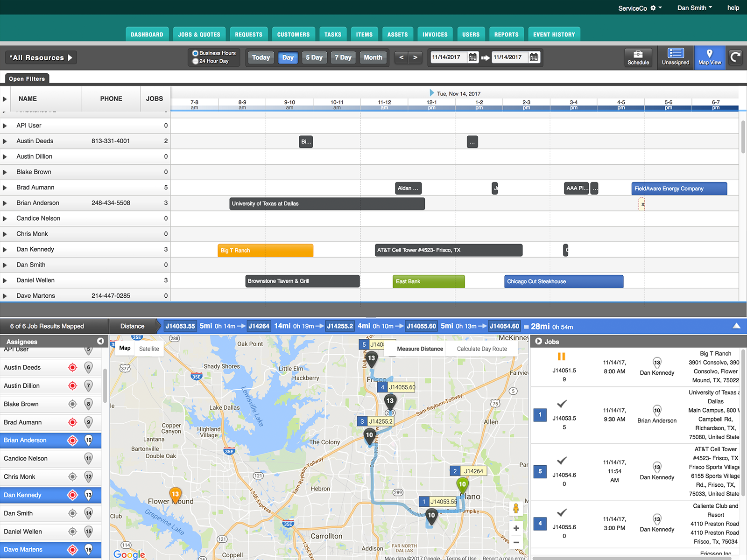Screen dimensions: 747x560
Task: Expand the Austin Deeds resource row
Action: point(5,141)
